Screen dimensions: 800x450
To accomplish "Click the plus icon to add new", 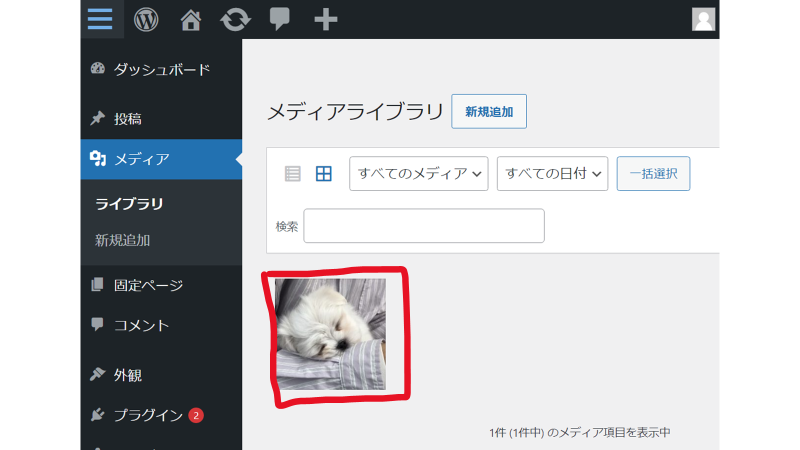I will pyautogui.click(x=326, y=20).
